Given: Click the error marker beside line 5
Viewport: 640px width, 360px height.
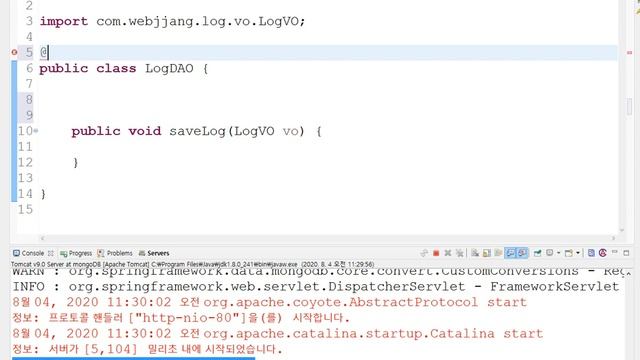Looking at the screenshot, I should point(14,52).
